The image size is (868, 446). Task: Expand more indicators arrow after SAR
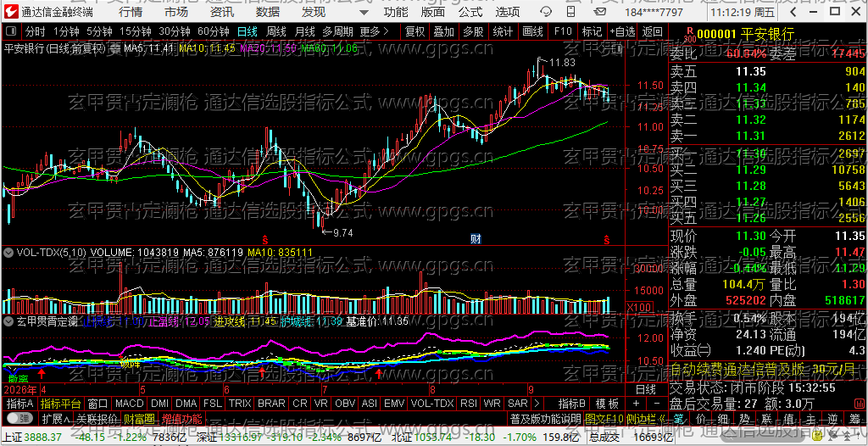[537, 403]
